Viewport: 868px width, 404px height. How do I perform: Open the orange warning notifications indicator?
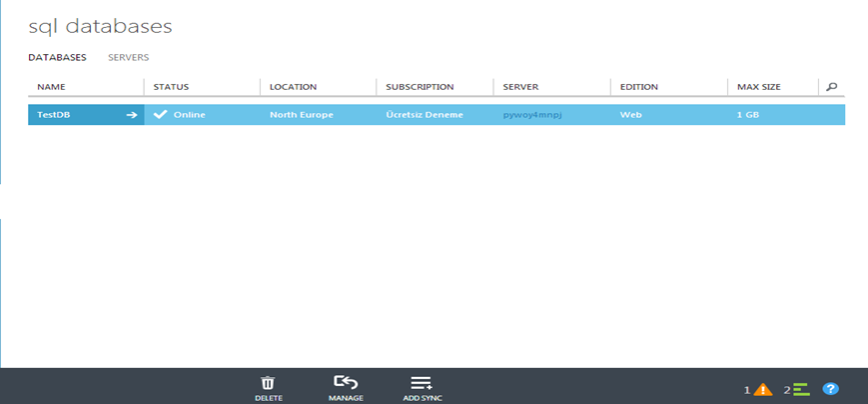(763, 390)
